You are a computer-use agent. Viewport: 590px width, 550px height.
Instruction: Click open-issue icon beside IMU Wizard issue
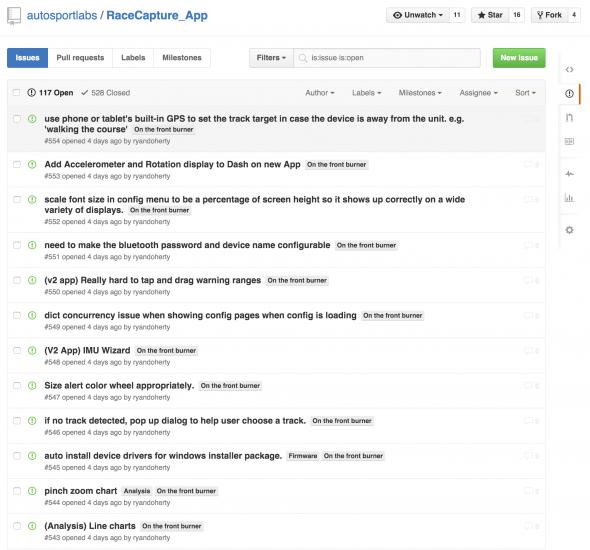coord(32,350)
